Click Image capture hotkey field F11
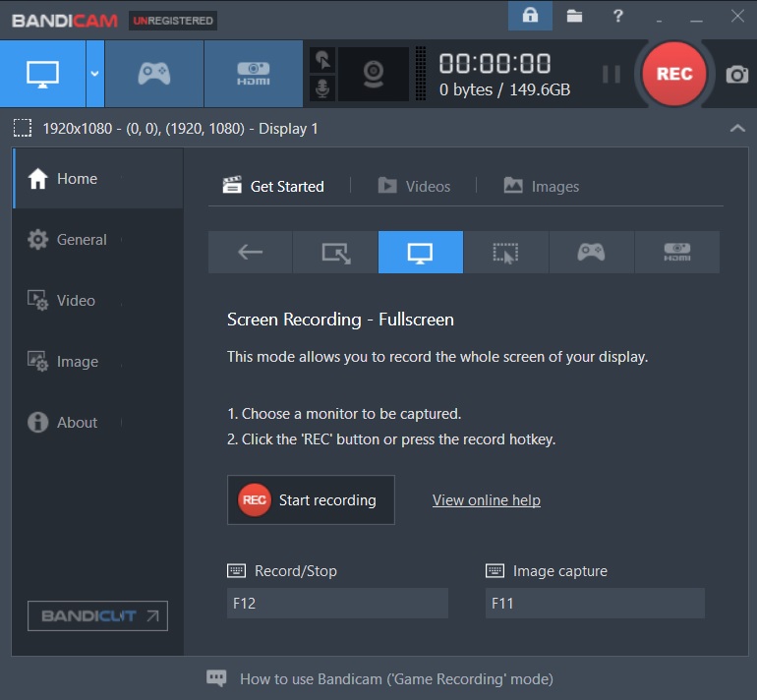The image size is (757, 700). pyautogui.click(x=595, y=603)
